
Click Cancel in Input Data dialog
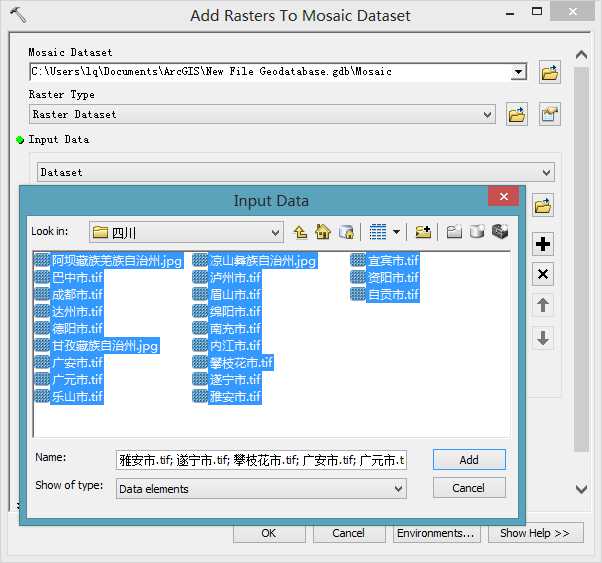point(469,488)
